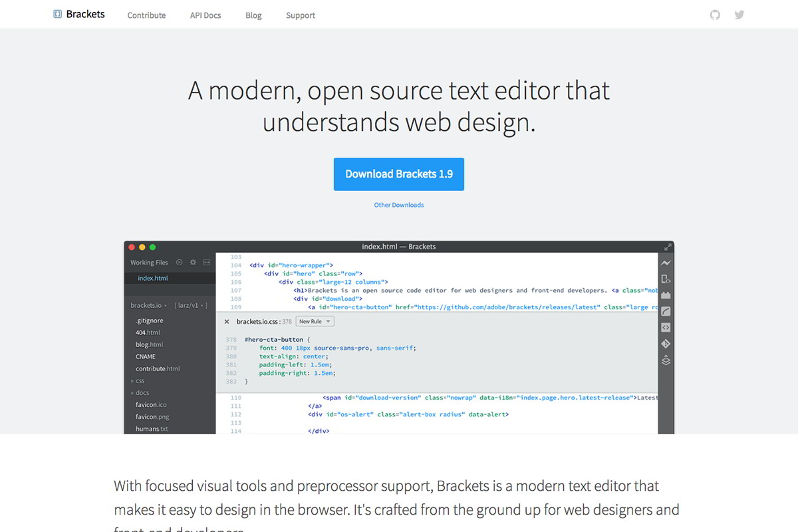Click the div id="os-alert" code line
Viewport: 798px width, 532px height.
408,414
